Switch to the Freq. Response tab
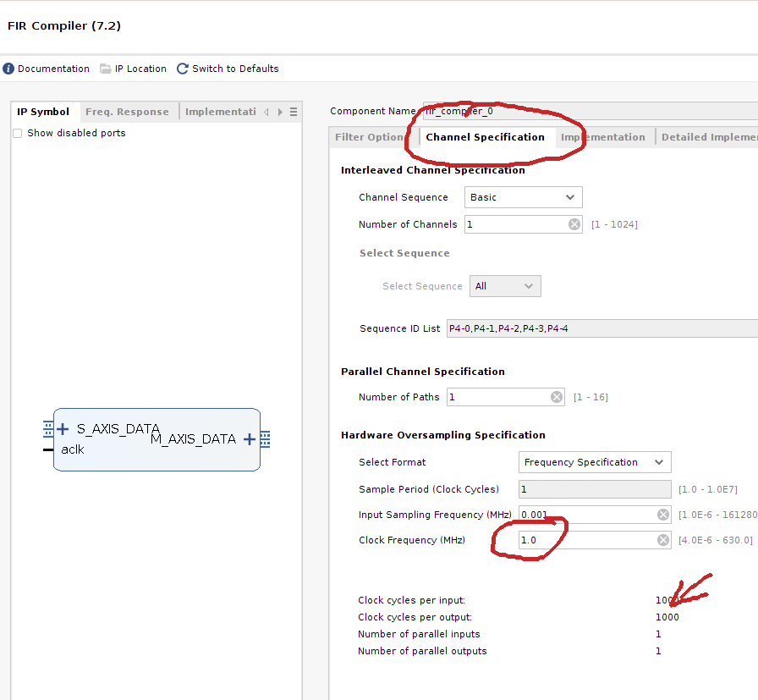 tap(127, 112)
